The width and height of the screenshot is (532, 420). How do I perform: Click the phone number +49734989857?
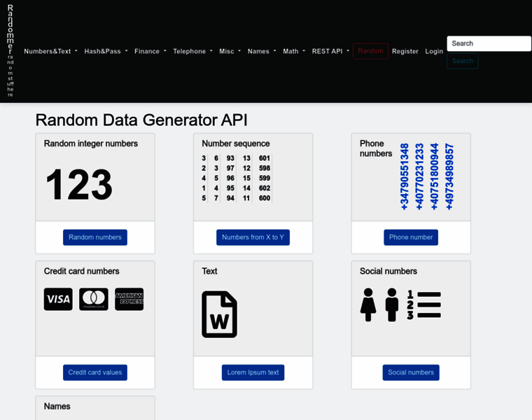[449, 177]
